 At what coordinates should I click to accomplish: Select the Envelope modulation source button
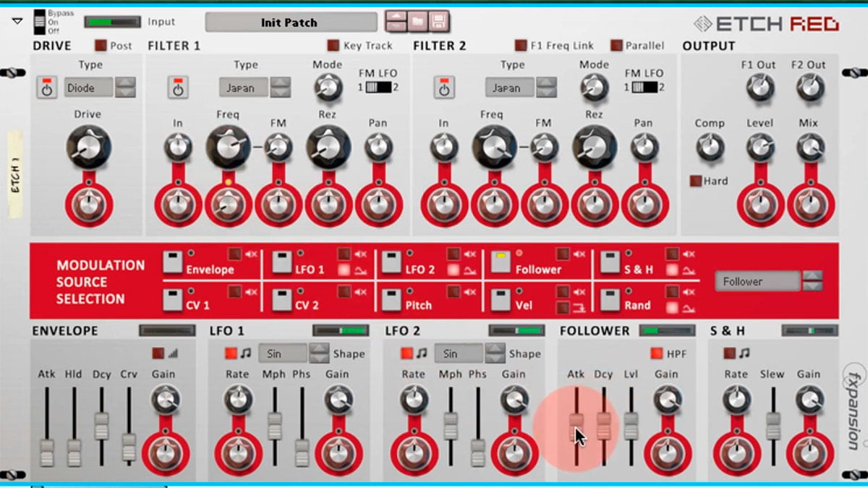pos(173,262)
